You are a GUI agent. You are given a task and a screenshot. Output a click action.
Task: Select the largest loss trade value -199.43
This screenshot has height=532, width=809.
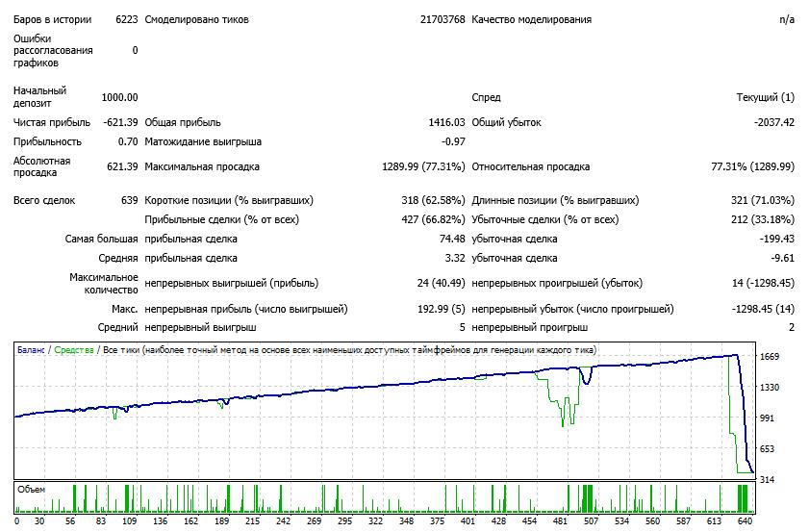(x=777, y=239)
